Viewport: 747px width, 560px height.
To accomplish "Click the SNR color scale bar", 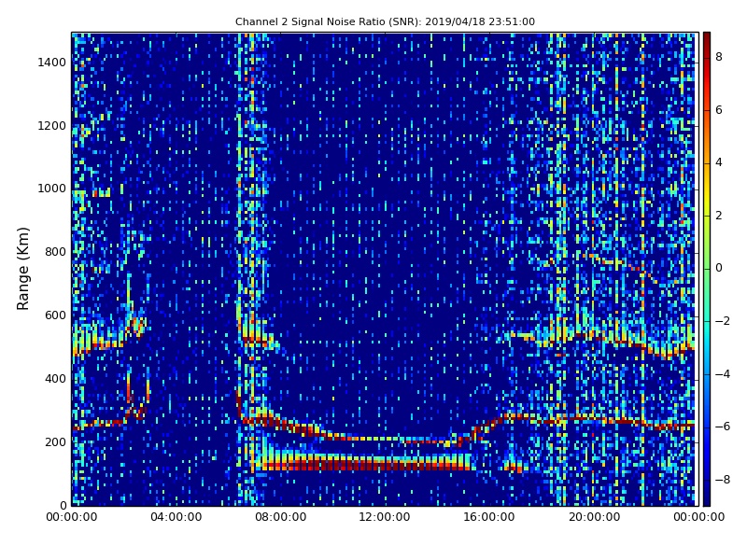I will 707,269.
